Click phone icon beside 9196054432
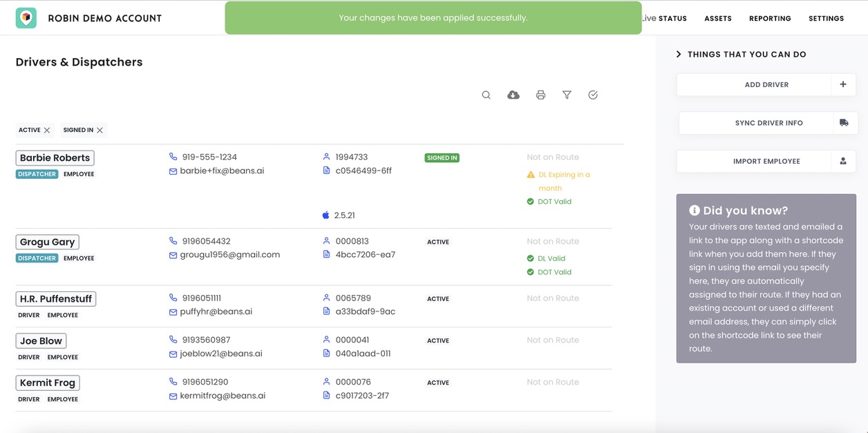Image resolution: width=868 pixels, height=433 pixels. tap(173, 241)
